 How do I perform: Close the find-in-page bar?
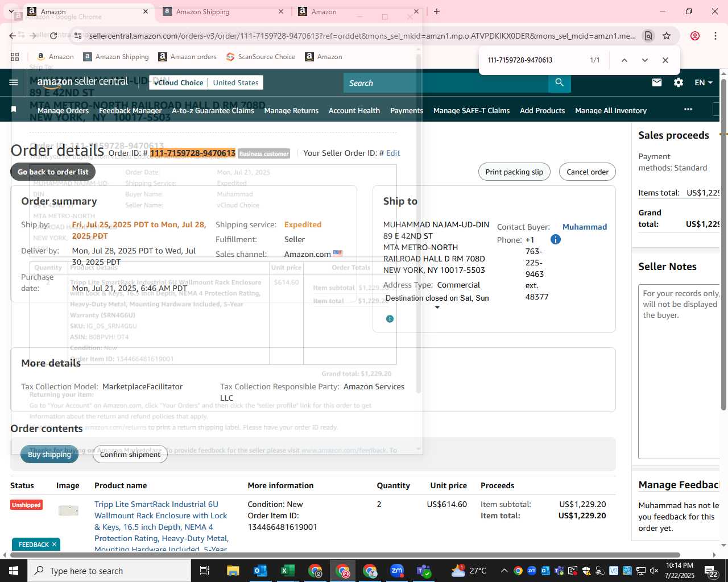point(665,60)
